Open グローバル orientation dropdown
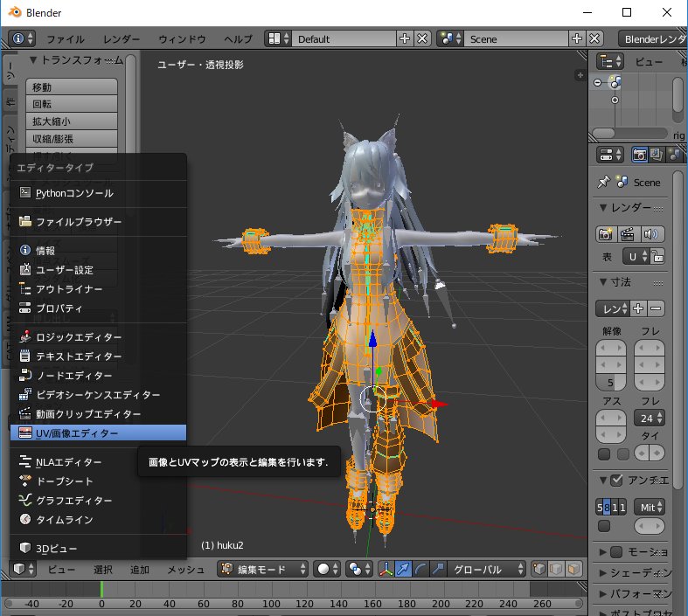688x616 pixels. point(485,569)
